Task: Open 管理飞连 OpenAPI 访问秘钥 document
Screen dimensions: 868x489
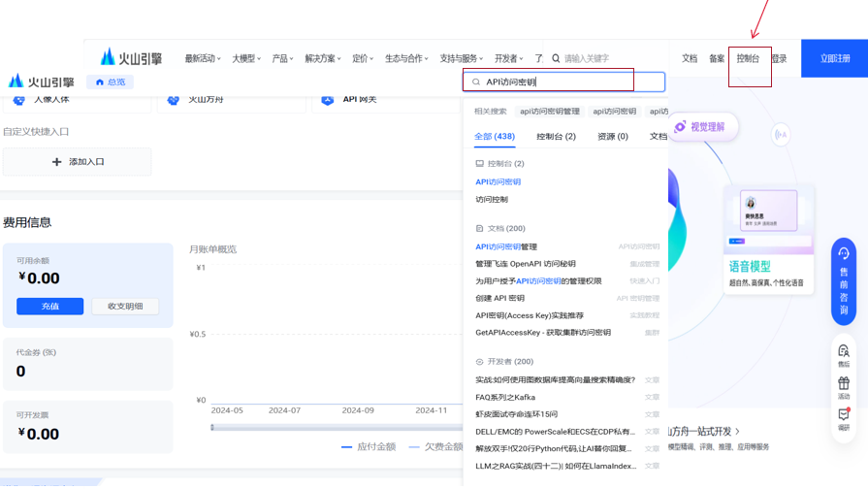Action: [526, 264]
